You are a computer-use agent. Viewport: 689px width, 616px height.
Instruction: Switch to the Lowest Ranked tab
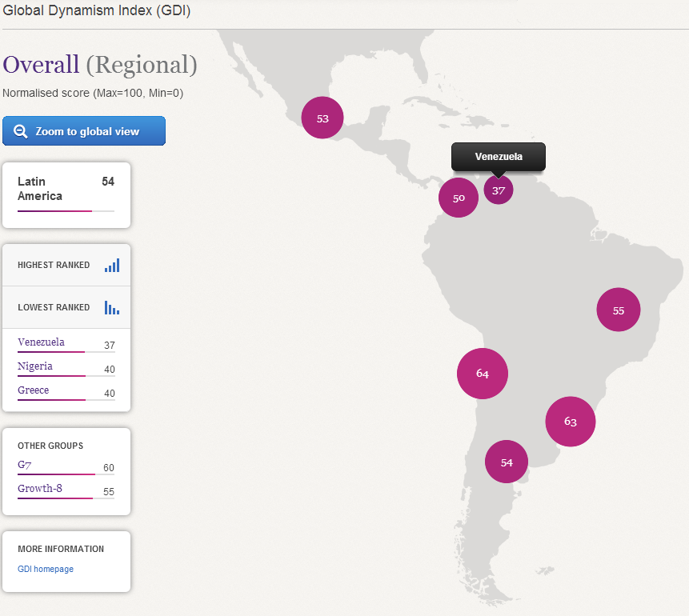[x=54, y=307]
